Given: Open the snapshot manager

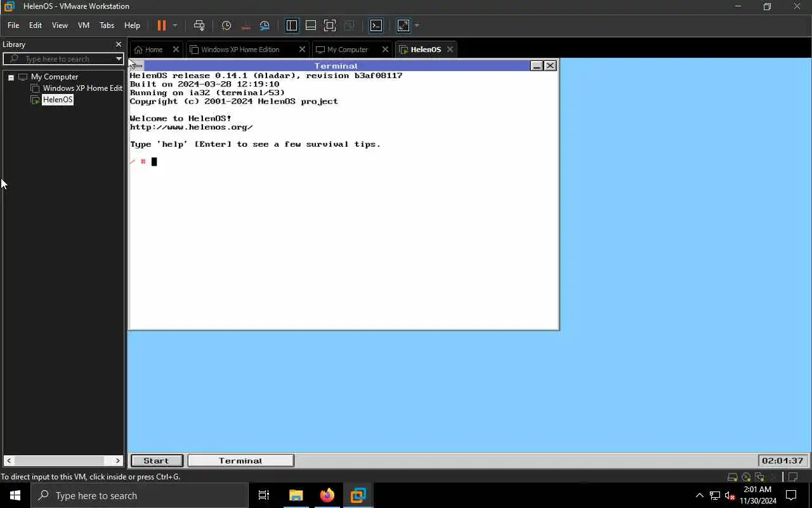Looking at the screenshot, I should (265, 25).
